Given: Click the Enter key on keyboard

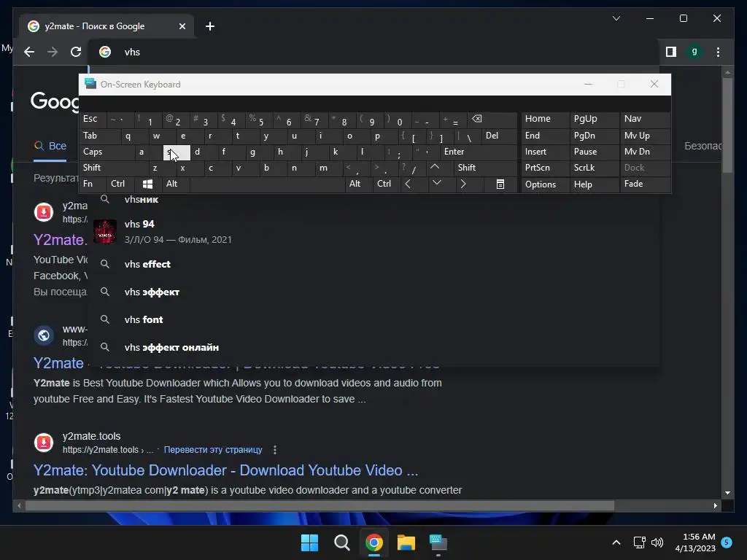Looking at the screenshot, I should tap(478, 152).
